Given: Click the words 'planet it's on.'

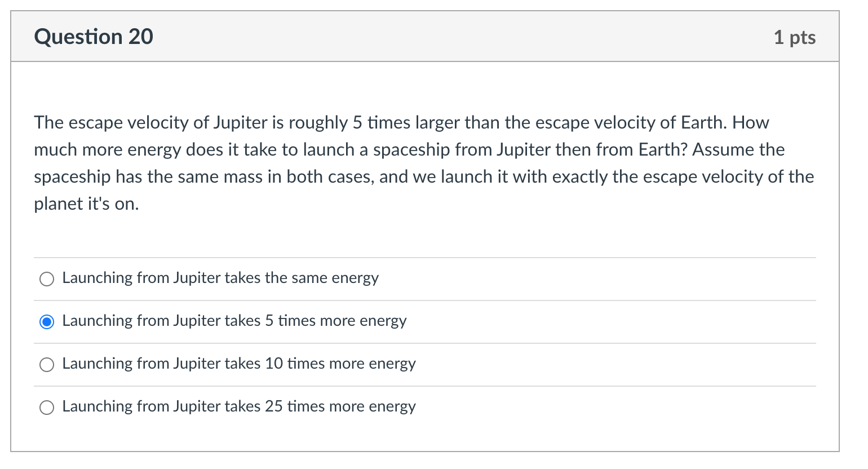Looking at the screenshot, I should pos(86,203).
